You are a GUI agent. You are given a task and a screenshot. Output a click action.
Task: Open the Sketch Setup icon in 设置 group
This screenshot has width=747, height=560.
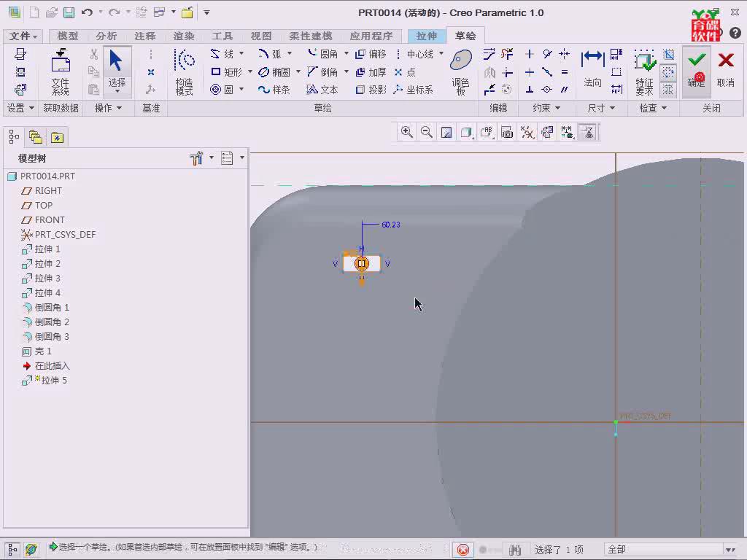[20, 54]
